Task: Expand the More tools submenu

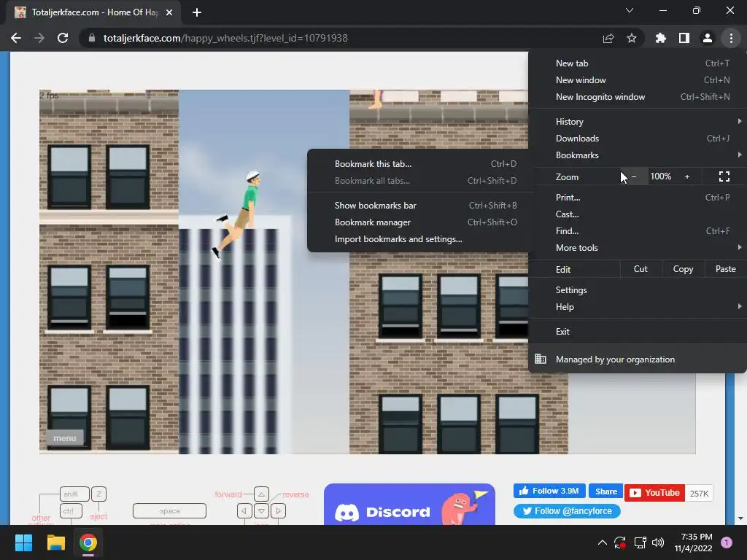Action: click(x=638, y=247)
